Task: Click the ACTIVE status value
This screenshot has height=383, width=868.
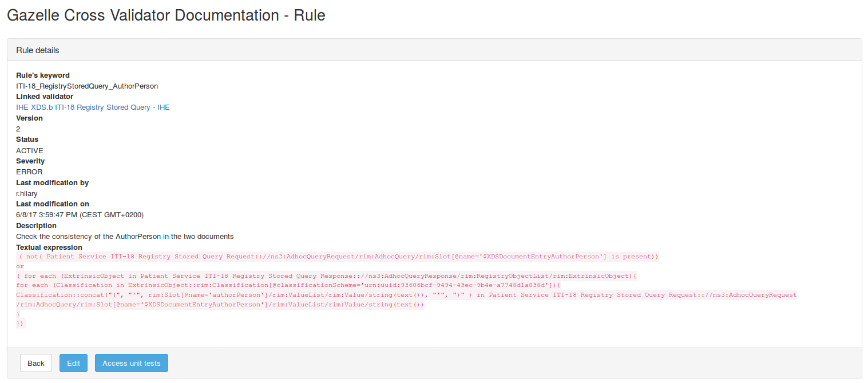Action: point(30,151)
